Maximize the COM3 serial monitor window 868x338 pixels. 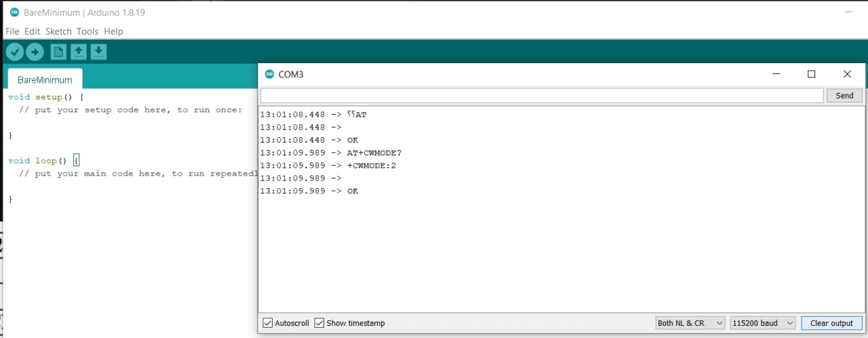click(811, 74)
